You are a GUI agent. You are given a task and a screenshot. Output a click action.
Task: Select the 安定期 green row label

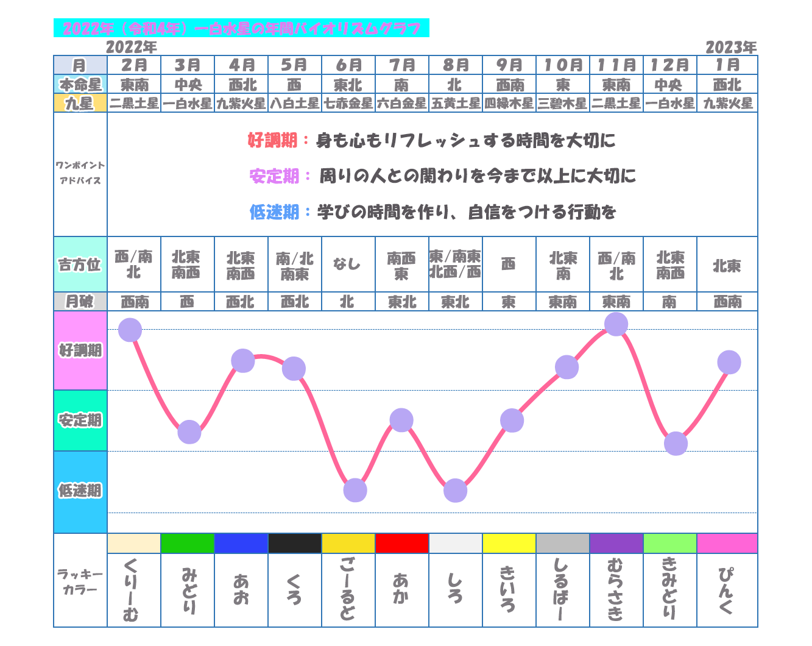[x=80, y=421]
